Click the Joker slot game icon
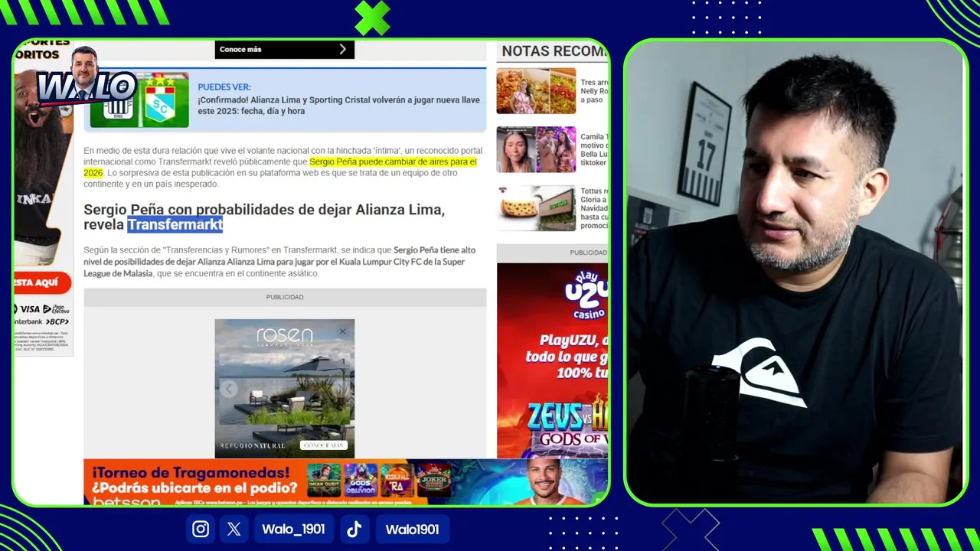Screen dimensions: 980x551 pos(433,481)
